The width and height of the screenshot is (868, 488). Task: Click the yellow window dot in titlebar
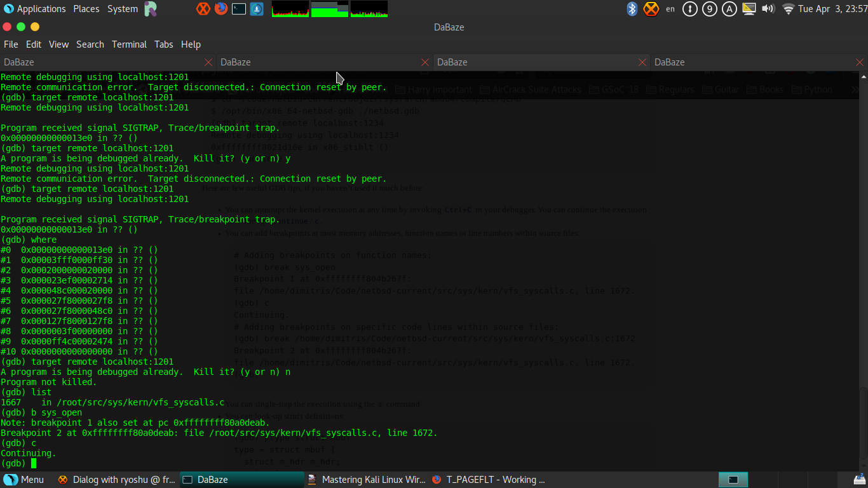point(35,27)
